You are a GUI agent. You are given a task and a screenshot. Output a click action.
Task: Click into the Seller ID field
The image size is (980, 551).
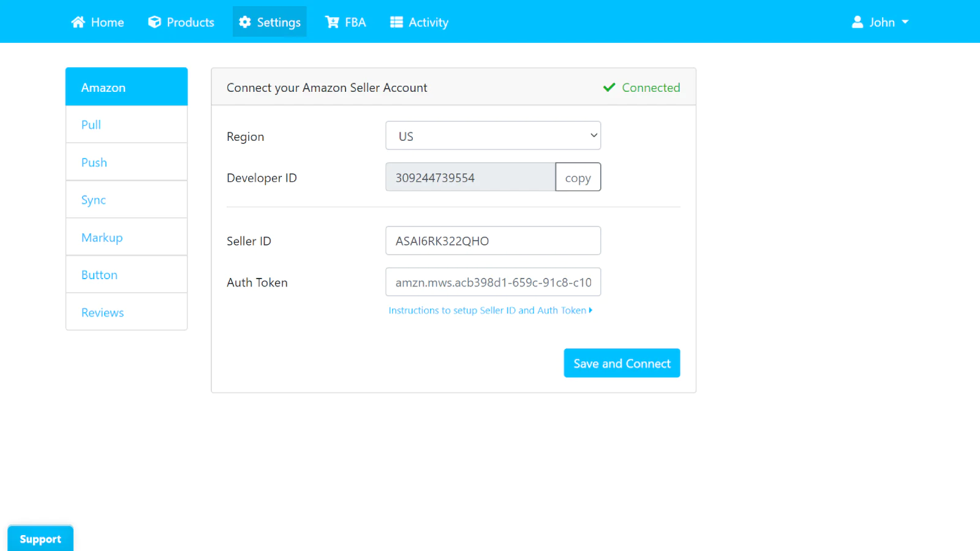pos(493,241)
